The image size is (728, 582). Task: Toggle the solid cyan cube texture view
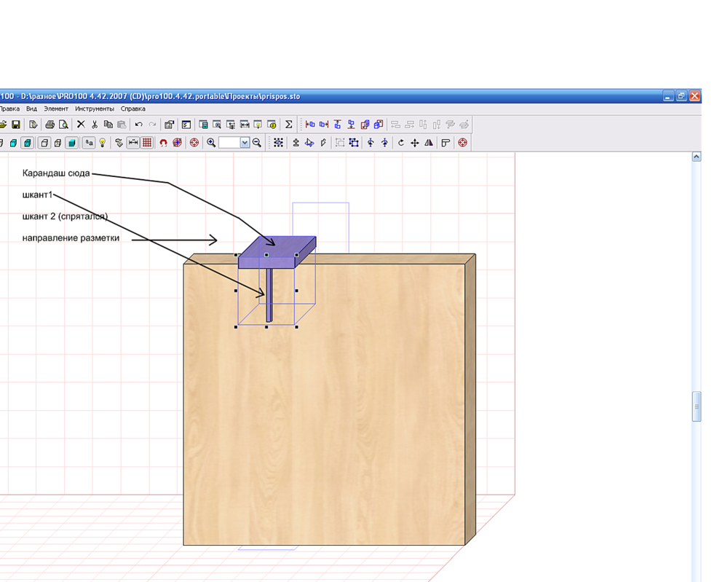pyautogui.click(x=71, y=143)
